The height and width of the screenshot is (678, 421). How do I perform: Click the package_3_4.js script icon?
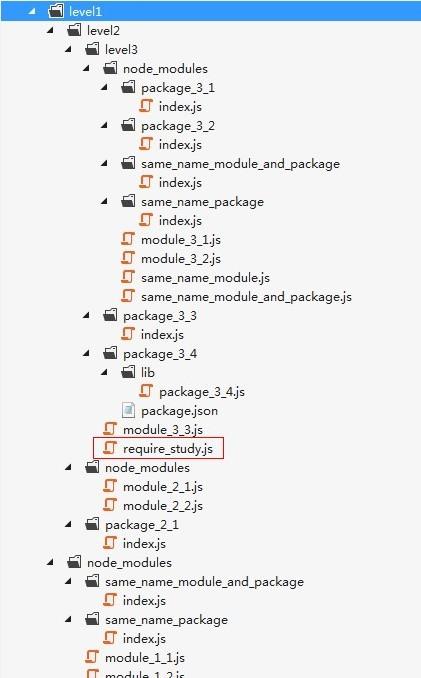pos(146,391)
